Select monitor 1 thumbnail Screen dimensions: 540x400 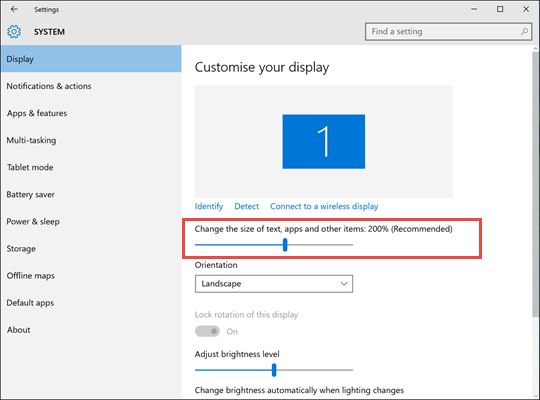click(324, 142)
